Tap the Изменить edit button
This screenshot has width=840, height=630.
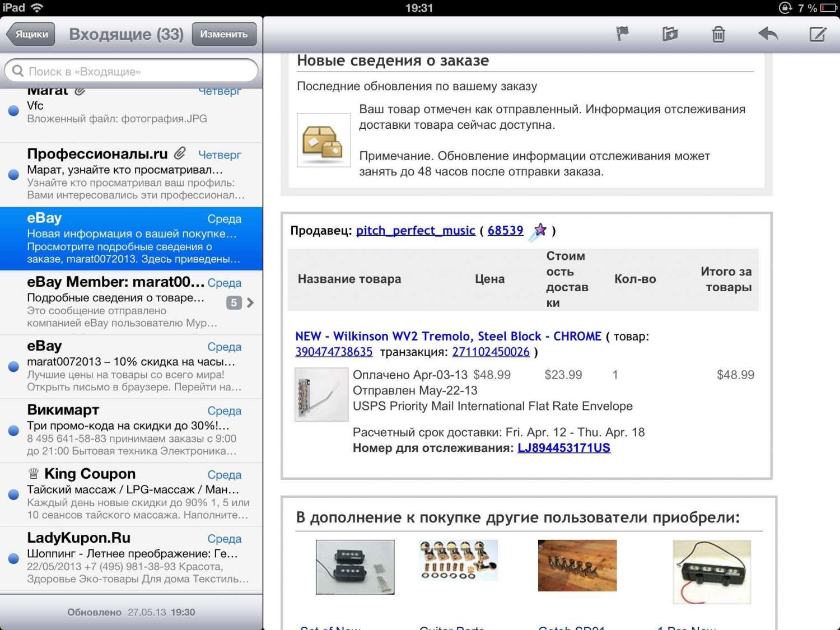tap(224, 34)
